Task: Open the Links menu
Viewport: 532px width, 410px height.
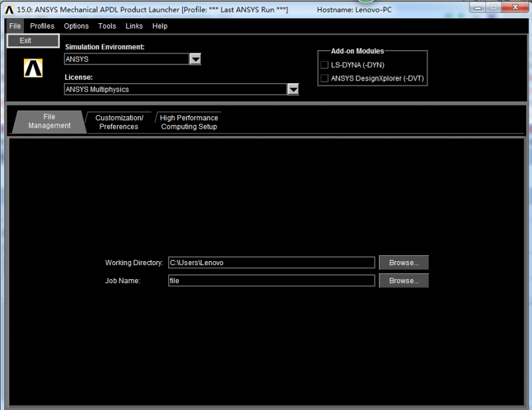Action: 134,26
